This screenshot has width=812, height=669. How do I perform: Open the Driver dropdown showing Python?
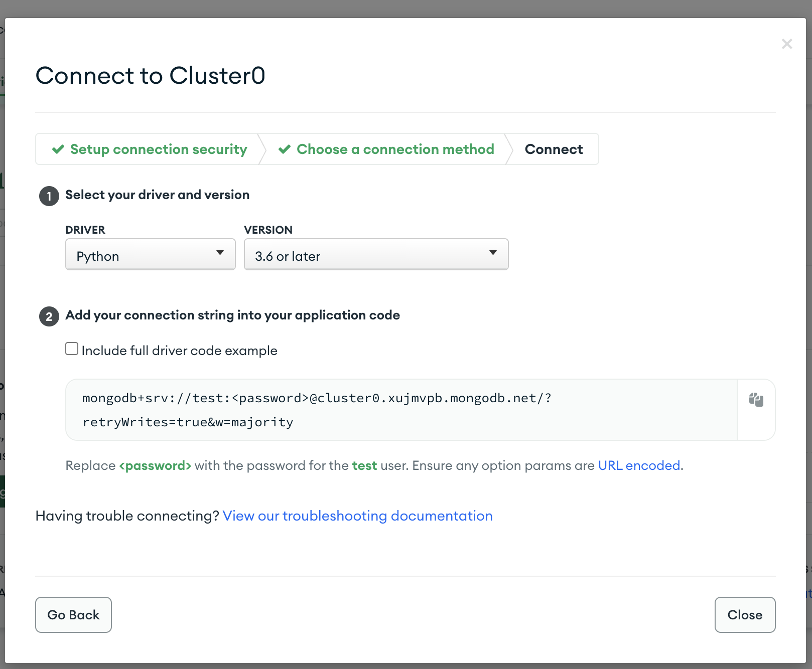[151, 254]
